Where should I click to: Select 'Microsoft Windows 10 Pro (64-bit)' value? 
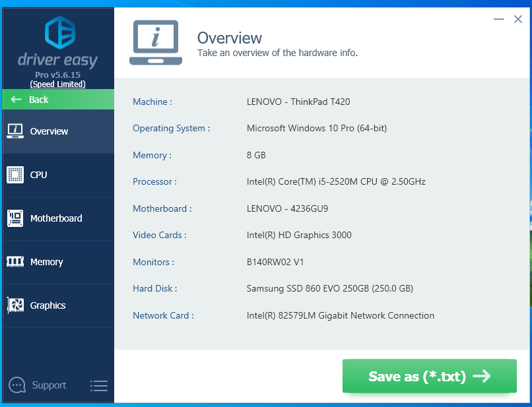[317, 128]
